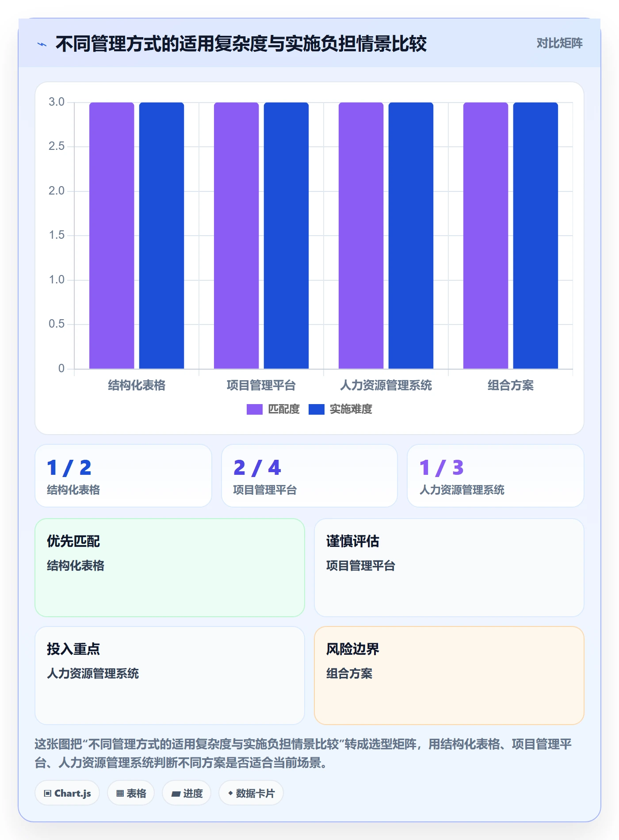Screen dimensions: 619x840
Task: Select the 数据卡片 tag chip
Action: [251, 793]
